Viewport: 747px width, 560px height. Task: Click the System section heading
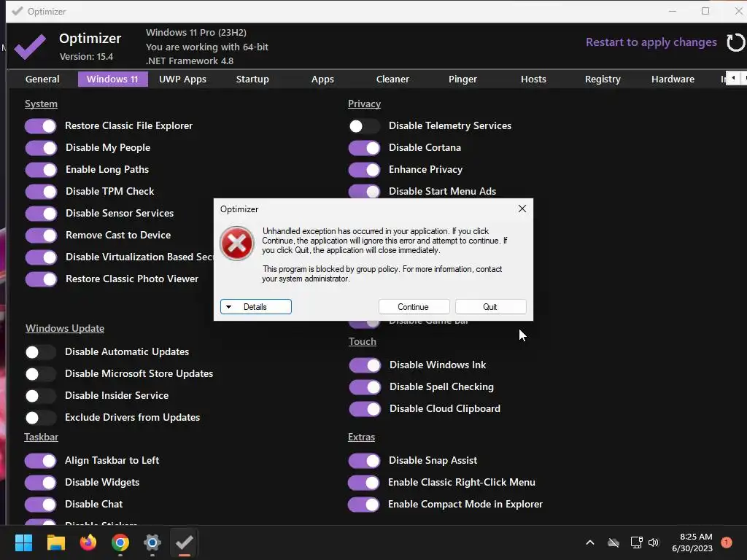pos(41,104)
